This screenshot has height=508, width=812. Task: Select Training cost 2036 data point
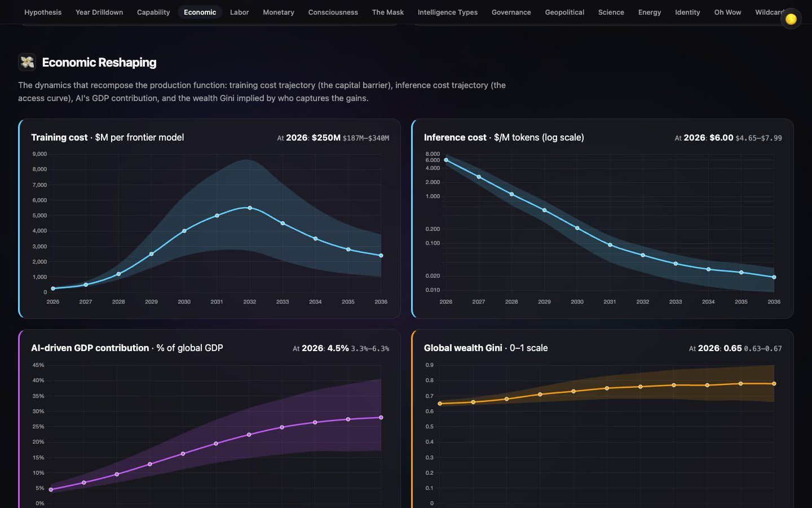pos(381,256)
